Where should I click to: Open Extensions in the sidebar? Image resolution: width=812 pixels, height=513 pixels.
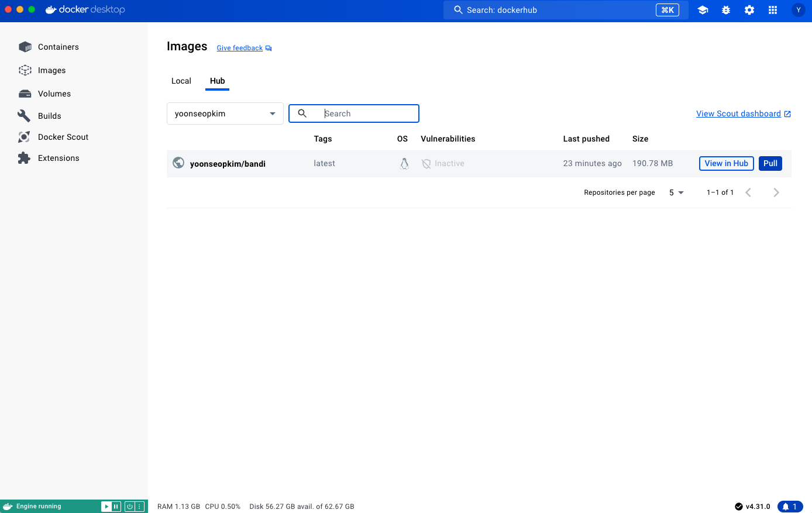[x=59, y=158]
